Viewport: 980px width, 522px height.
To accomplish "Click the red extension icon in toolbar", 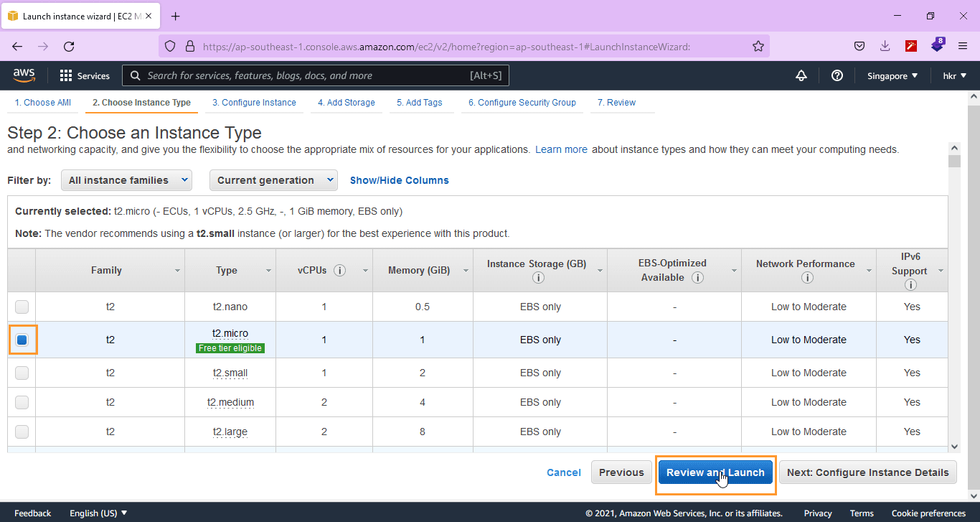I will coord(911,46).
